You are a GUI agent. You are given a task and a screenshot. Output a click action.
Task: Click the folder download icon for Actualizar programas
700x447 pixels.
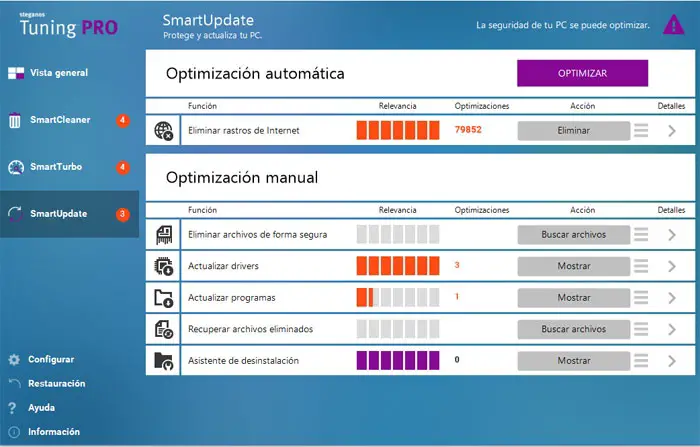pyautogui.click(x=163, y=298)
